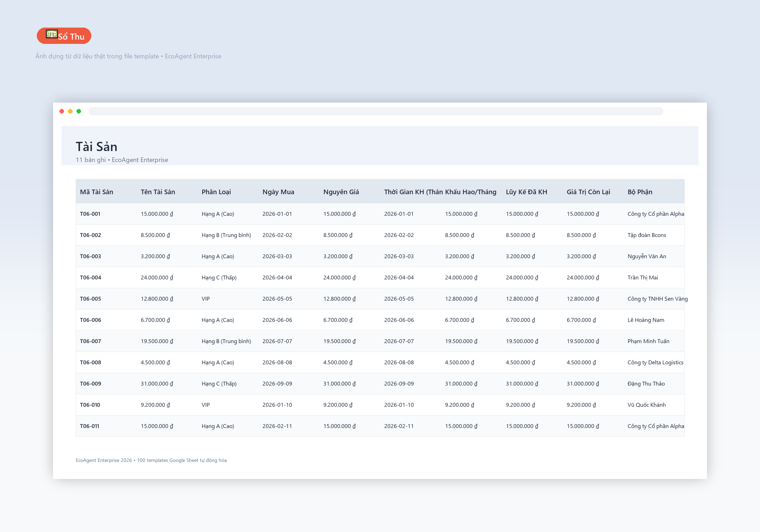Click the asset code T06-008
The height and width of the screenshot is (532, 760).
pos(91,363)
